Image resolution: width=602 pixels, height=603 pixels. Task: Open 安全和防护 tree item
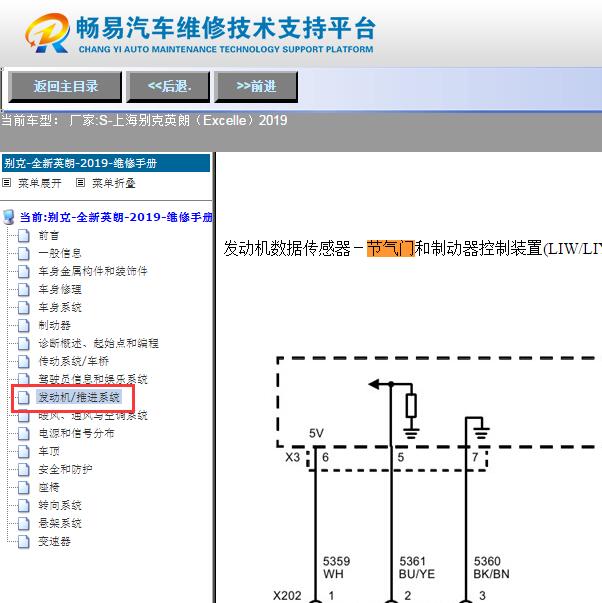pyautogui.click(x=65, y=469)
